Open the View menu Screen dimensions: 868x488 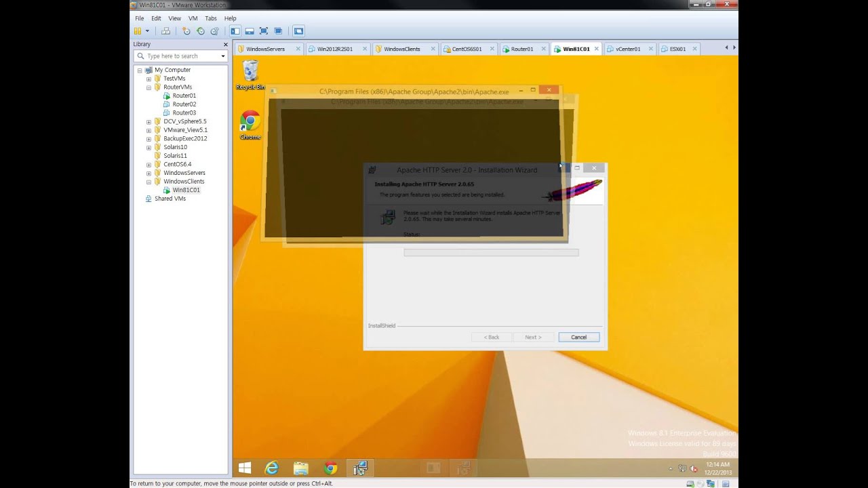(x=174, y=18)
